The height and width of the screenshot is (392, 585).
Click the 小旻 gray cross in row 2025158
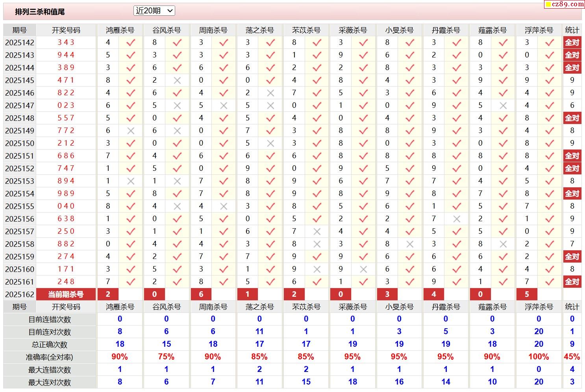410,244
